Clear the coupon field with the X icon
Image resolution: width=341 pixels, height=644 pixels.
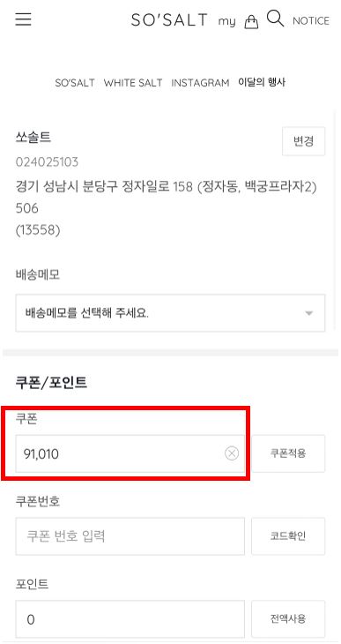point(232,453)
